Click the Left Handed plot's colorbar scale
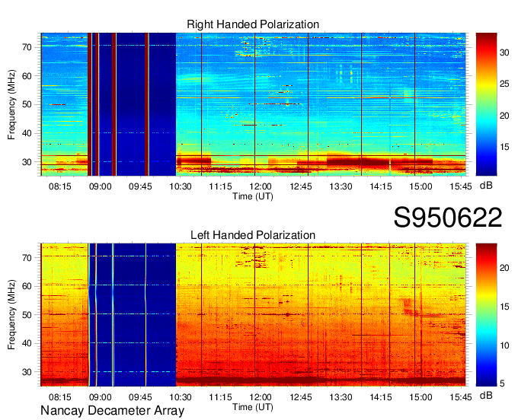Viewport: 518px width, 420px height. click(x=486, y=315)
